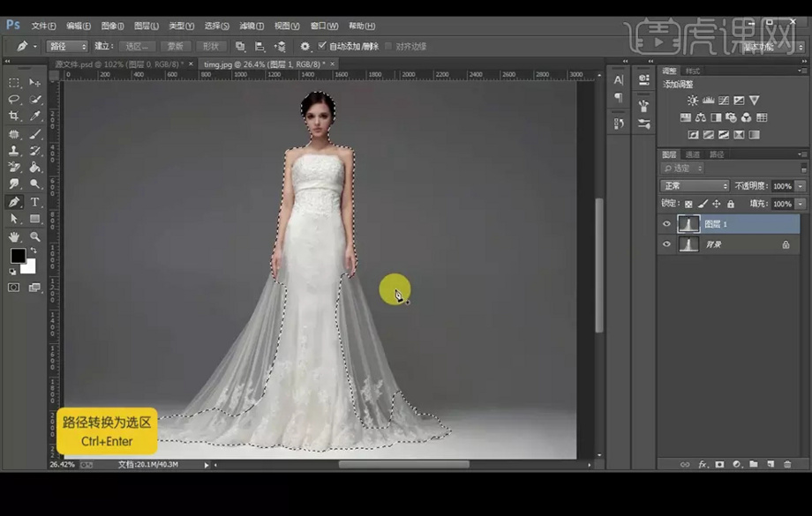Select the Rectangle shape tool
812x516 pixels.
34,219
